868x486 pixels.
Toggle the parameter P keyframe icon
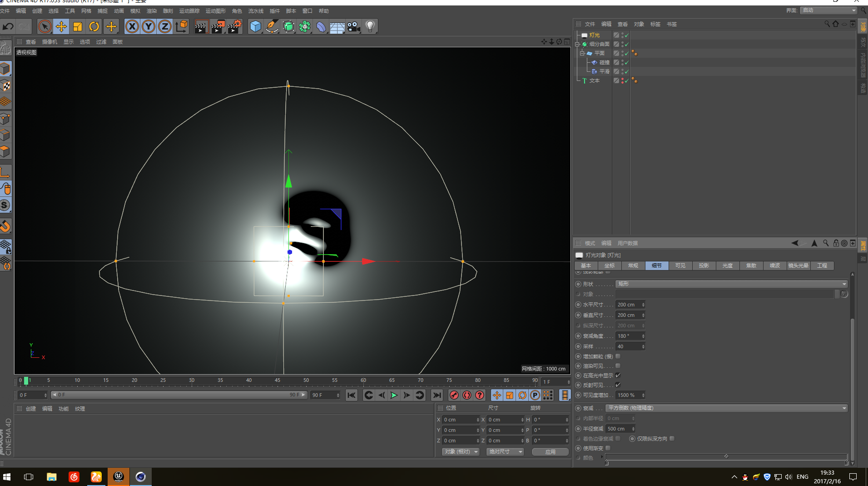click(535, 395)
